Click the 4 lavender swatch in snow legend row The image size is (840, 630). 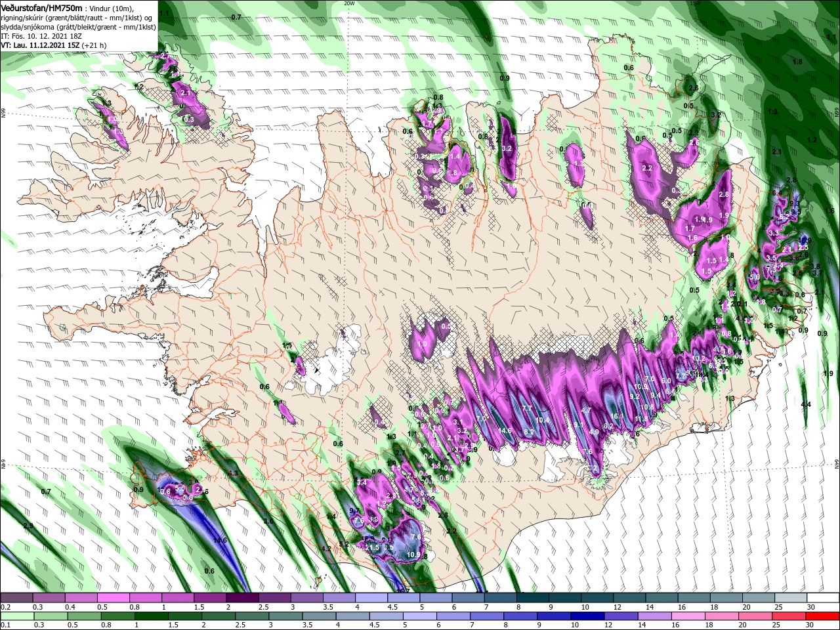pyautogui.click(x=371, y=598)
